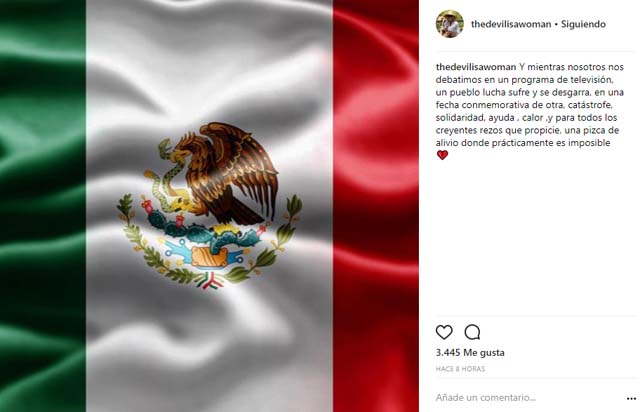The height and width of the screenshot is (412, 640).
Task: Click the snake in the eagle's beak
Action: pyautogui.click(x=164, y=176)
